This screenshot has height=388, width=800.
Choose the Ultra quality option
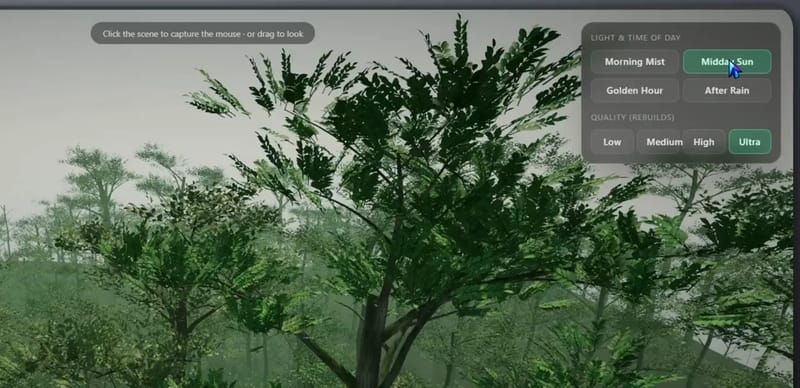click(750, 142)
